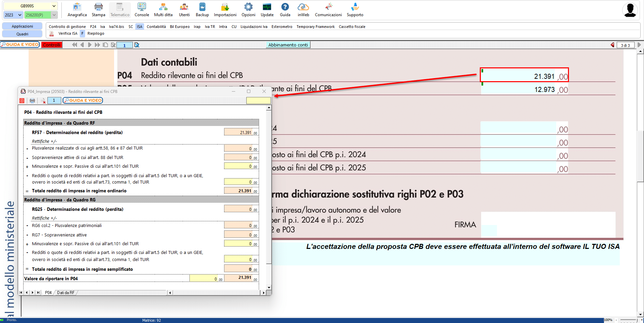Open Liquidazioni Iva menu
Screen dimensions: 644x323
[x=254, y=27]
